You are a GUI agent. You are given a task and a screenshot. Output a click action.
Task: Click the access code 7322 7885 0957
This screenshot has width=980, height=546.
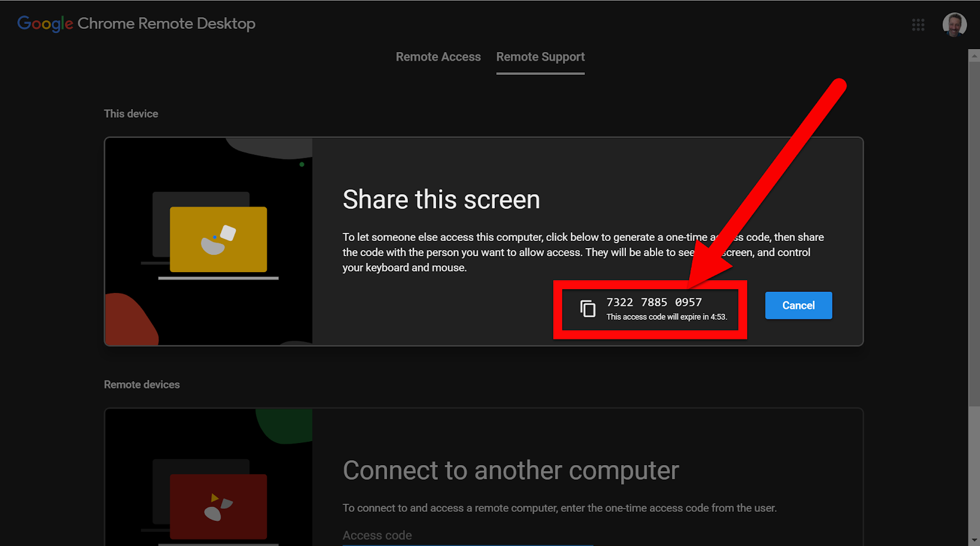tap(654, 302)
